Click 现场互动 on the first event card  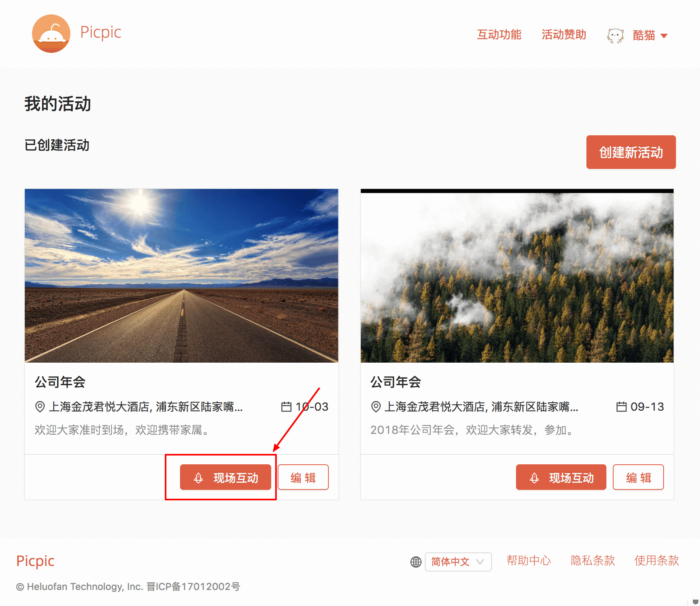point(226,477)
